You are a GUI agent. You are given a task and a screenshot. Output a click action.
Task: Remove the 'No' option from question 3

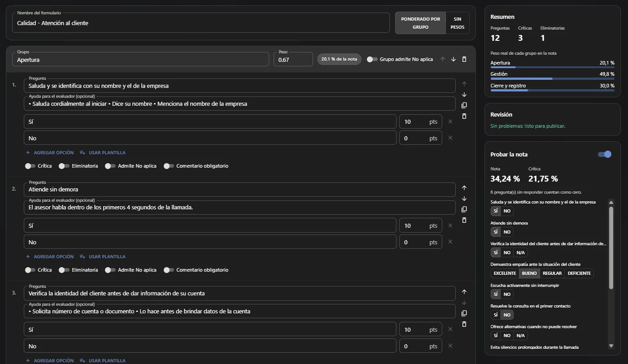(x=450, y=346)
